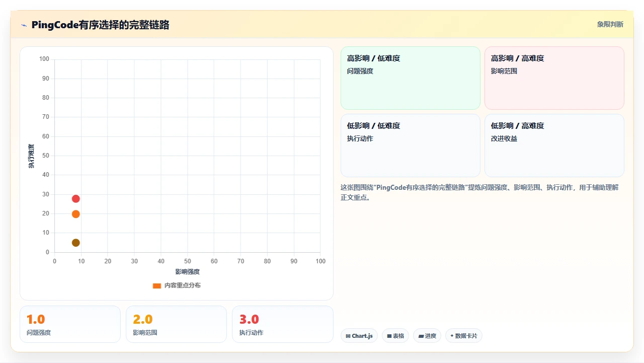Click the 50 label on the x-axis
The image size is (644, 363).
click(187, 261)
